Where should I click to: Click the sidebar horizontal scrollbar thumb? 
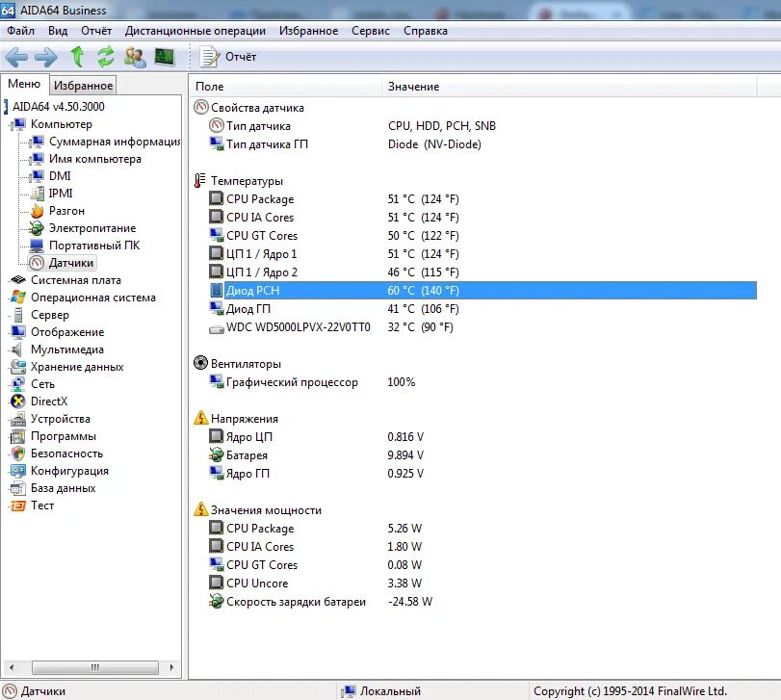click(95, 667)
